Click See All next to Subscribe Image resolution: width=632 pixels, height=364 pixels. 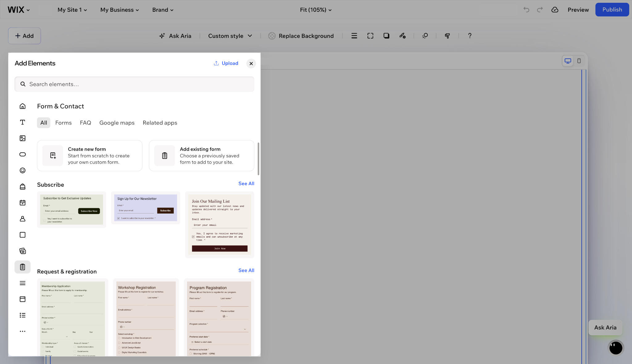246,184
